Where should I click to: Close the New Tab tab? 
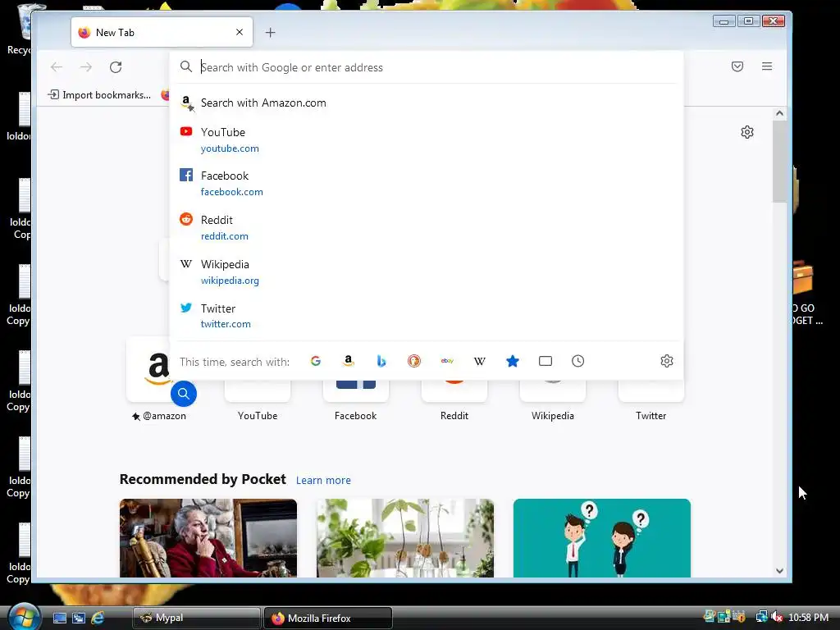click(x=240, y=32)
